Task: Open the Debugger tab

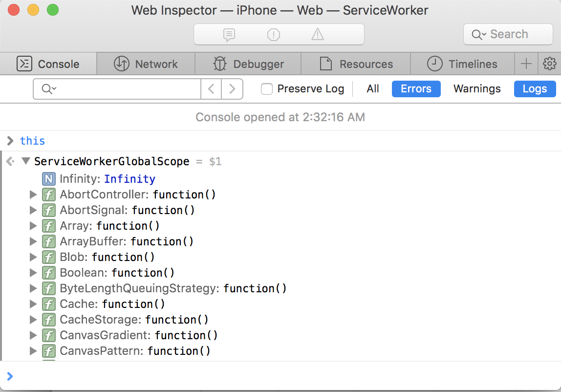Action: coord(248,64)
